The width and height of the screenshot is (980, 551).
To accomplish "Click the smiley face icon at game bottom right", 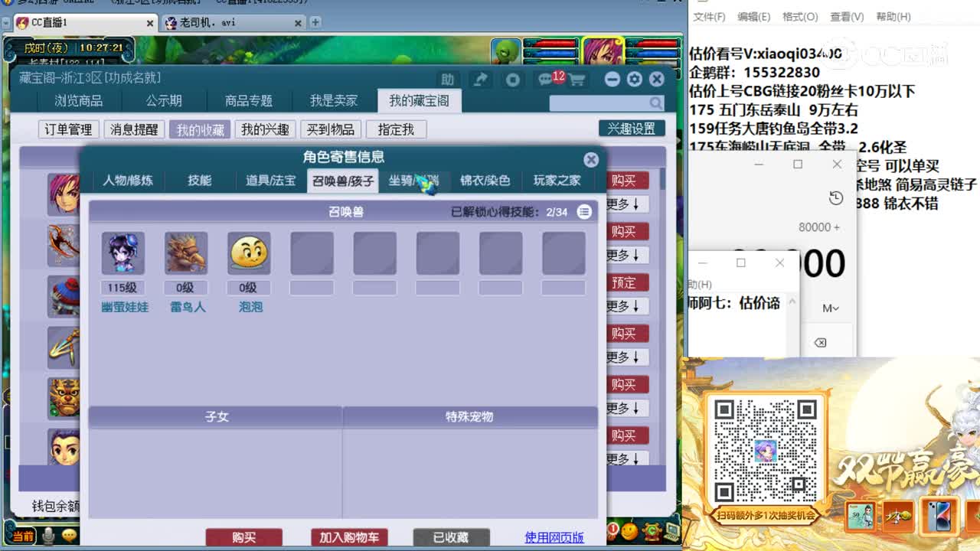I will (x=629, y=530).
